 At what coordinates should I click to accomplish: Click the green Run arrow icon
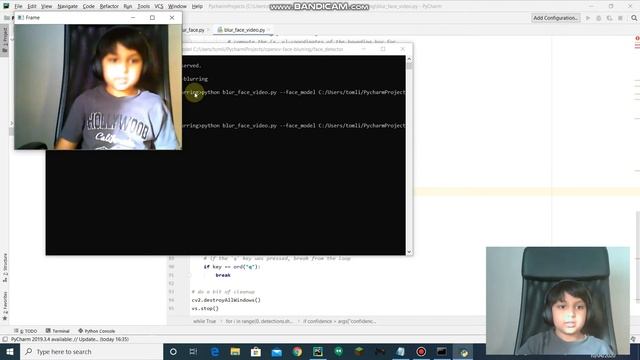tap(588, 18)
